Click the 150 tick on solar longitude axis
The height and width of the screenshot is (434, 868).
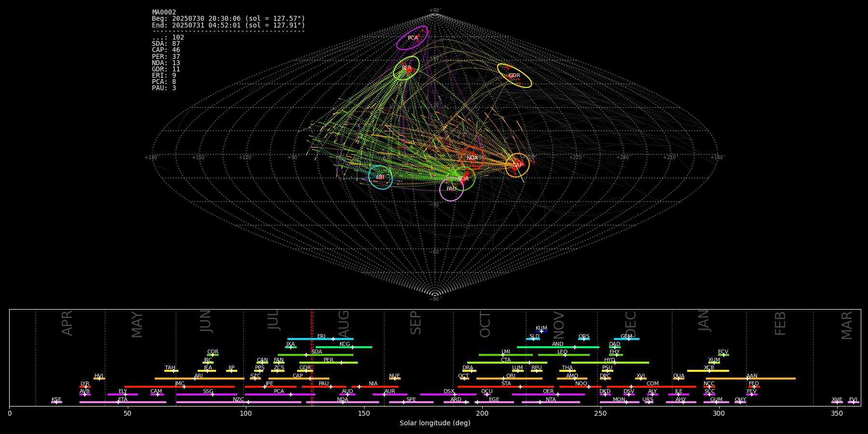(364, 413)
